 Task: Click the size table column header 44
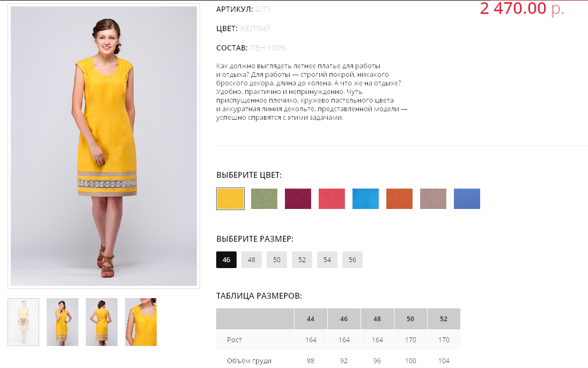(311, 319)
